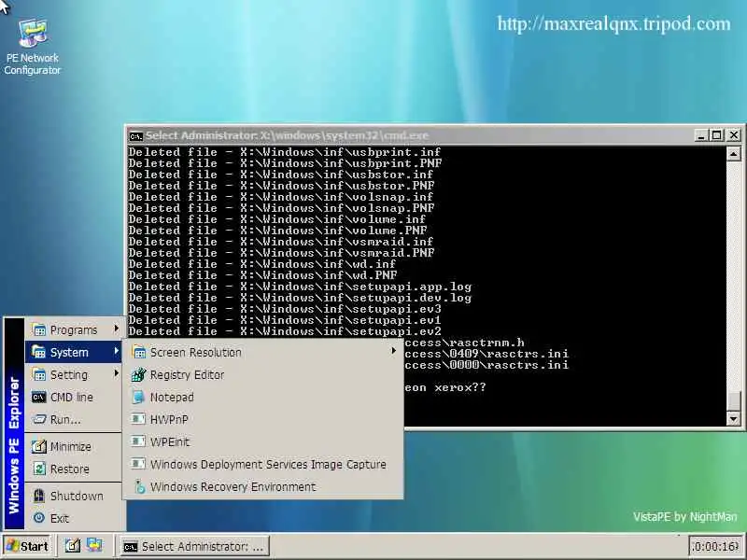Click the cmd window scrollbar down arrow
This screenshot has width=747, height=560.
click(733, 418)
